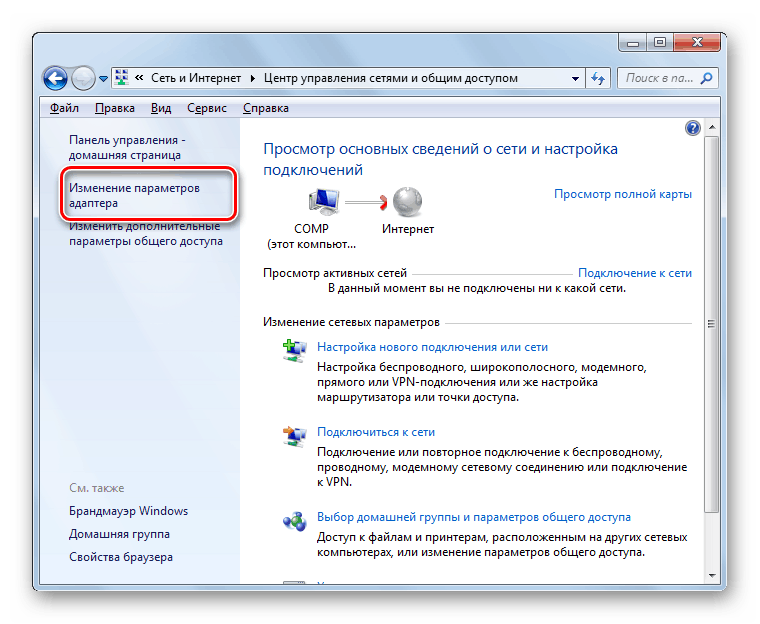The image size is (760, 624).
Task: Select 'Сеть и Интернет' breadcrumb segment
Action: [x=196, y=78]
